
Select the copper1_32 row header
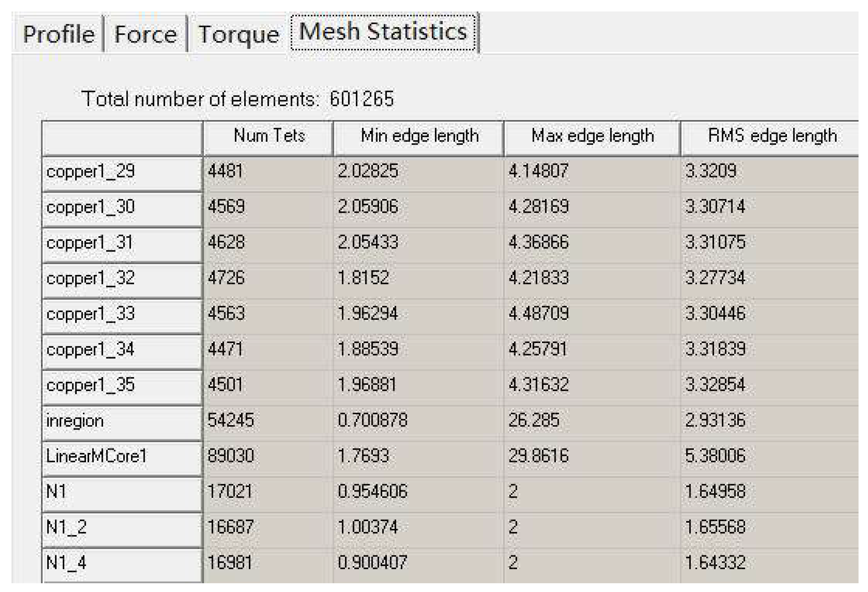122,279
